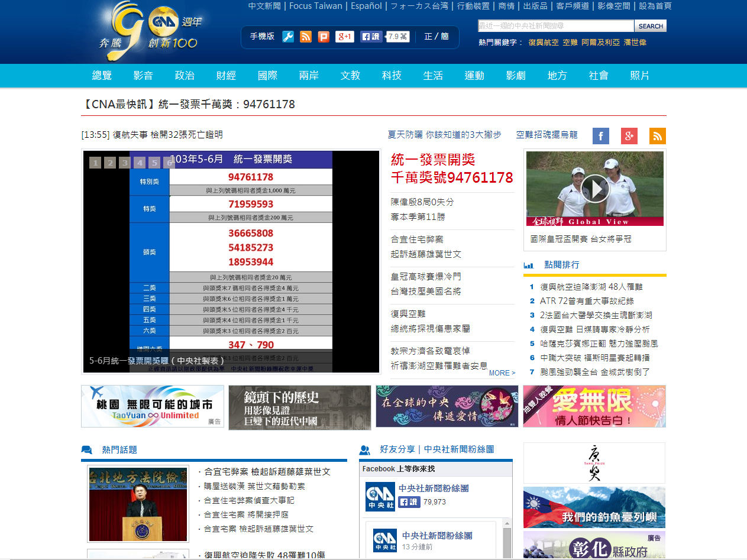The height and width of the screenshot is (560, 747).
Task: Open 合宜宅弊案 檢起訴趙藤雄葉世文 hot topic
Action: coord(267,472)
